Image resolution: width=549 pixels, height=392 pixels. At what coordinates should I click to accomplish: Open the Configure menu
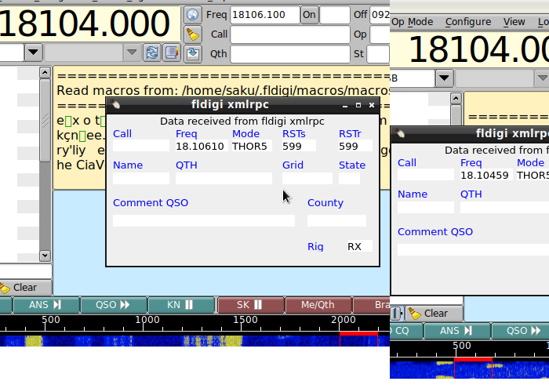[x=467, y=22]
